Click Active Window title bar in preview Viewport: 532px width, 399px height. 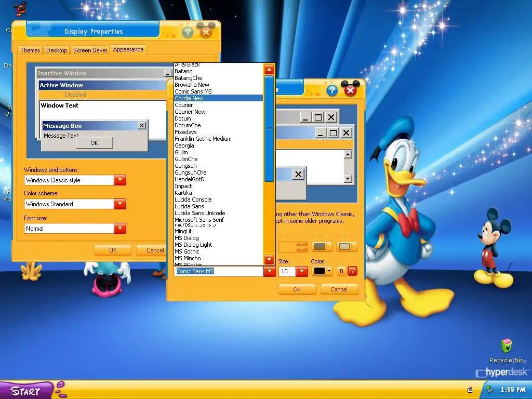(x=102, y=85)
